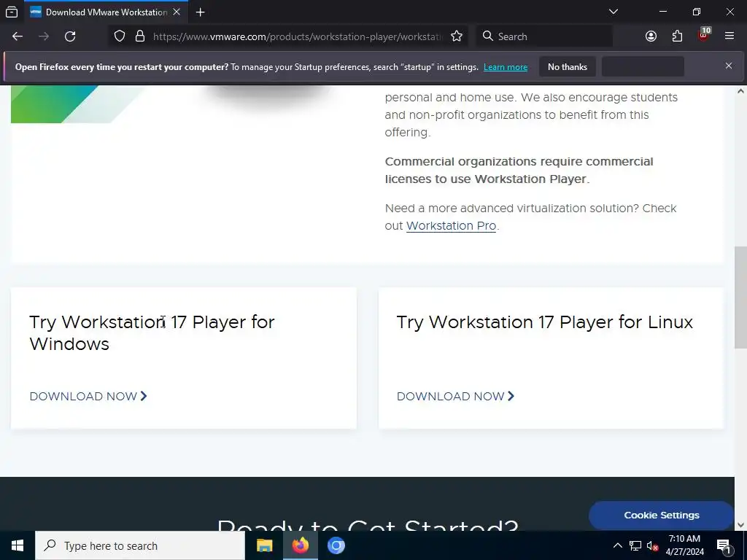Click DOWNLOAD NOW for Windows Player

tap(88, 396)
